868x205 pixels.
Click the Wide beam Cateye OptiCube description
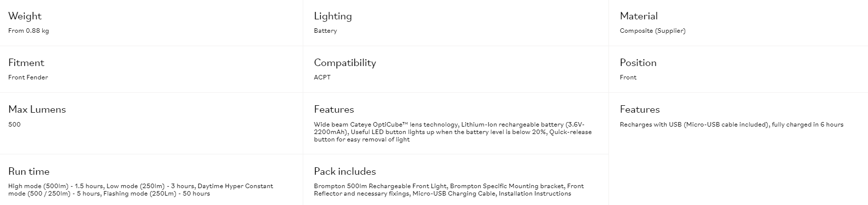pyautogui.click(x=452, y=132)
